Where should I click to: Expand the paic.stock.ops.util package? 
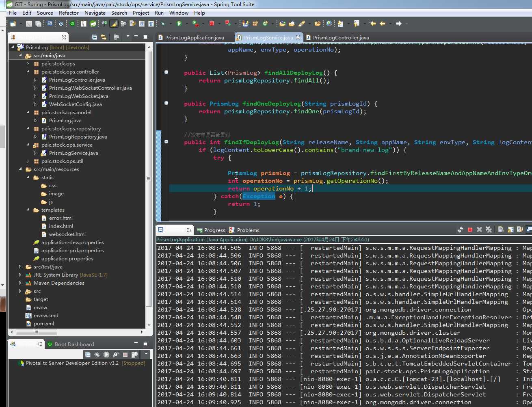(28, 161)
